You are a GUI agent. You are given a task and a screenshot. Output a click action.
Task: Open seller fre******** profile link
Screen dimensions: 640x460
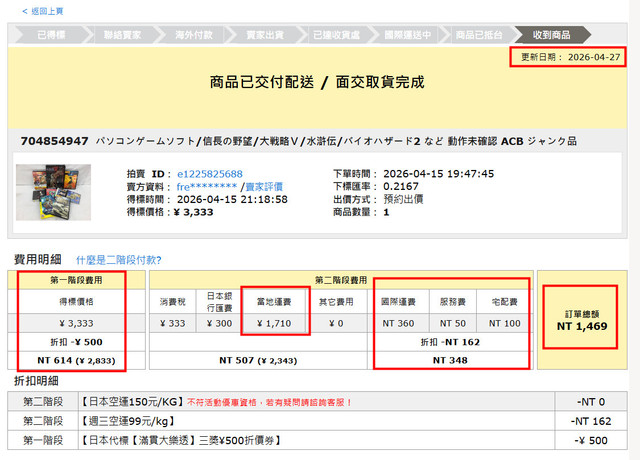pyautogui.click(x=207, y=187)
